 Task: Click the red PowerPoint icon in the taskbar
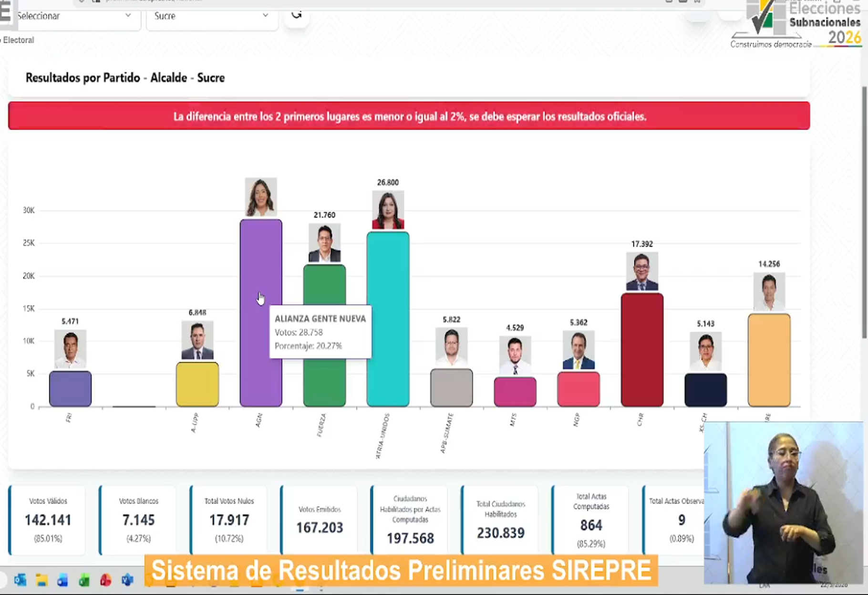(x=105, y=580)
